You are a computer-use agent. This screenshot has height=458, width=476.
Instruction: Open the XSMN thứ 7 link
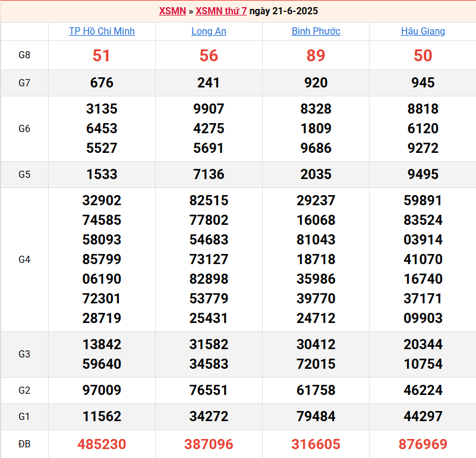coord(221,11)
